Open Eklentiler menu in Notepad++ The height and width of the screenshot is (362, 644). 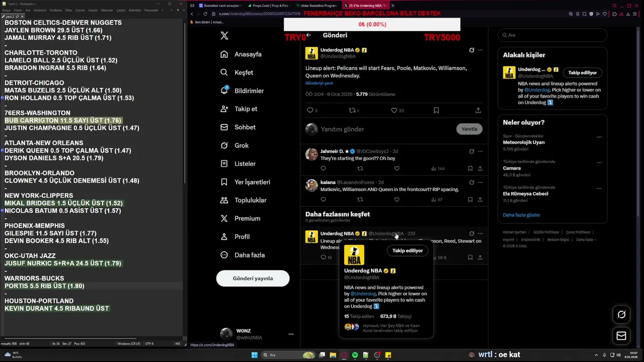pyautogui.click(x=135, y=10)
